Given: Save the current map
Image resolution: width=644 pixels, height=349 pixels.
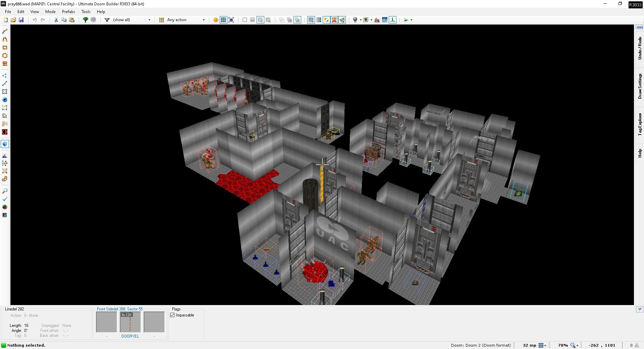Looking at the screenshot, I should pyautogui.click(x=21, y=20).
